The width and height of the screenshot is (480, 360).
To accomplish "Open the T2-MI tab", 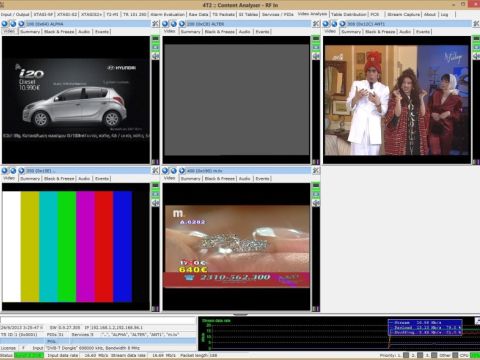I will click(x=112, y=14).
